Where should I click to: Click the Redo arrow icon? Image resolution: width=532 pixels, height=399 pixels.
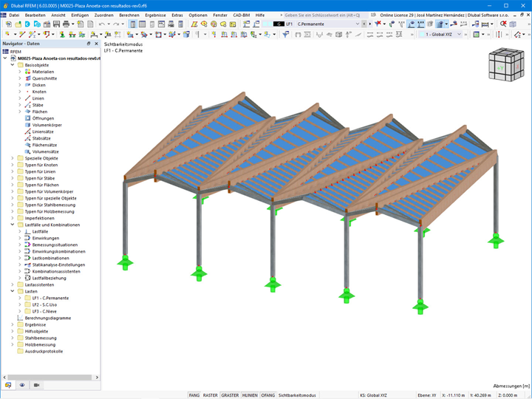pyautogui.click(x=116, y=24)
